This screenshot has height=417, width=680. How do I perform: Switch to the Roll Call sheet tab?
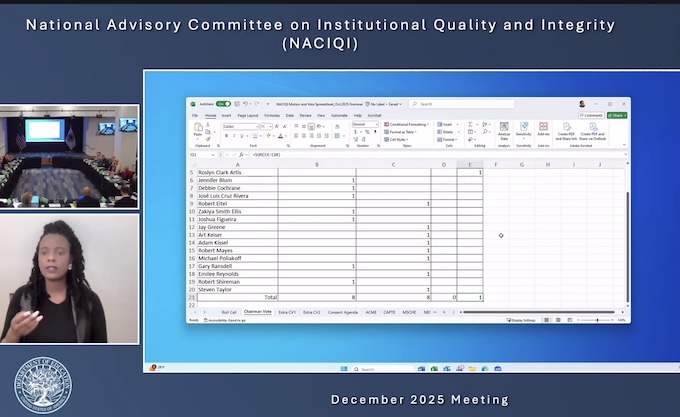point(229,312)
